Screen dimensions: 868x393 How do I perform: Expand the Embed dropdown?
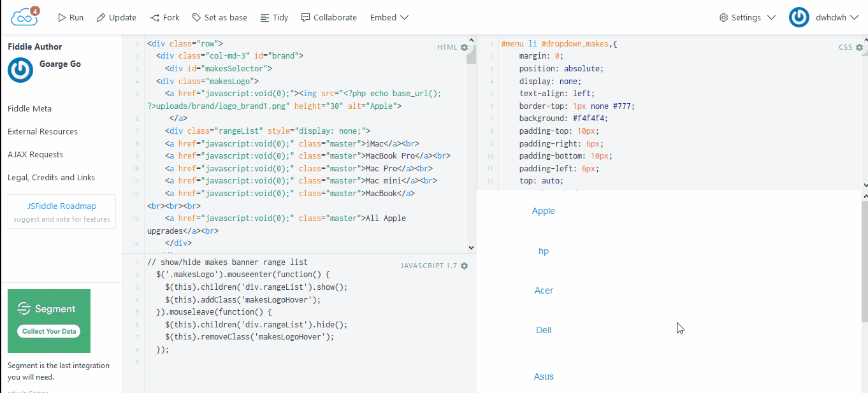point(389,17)
